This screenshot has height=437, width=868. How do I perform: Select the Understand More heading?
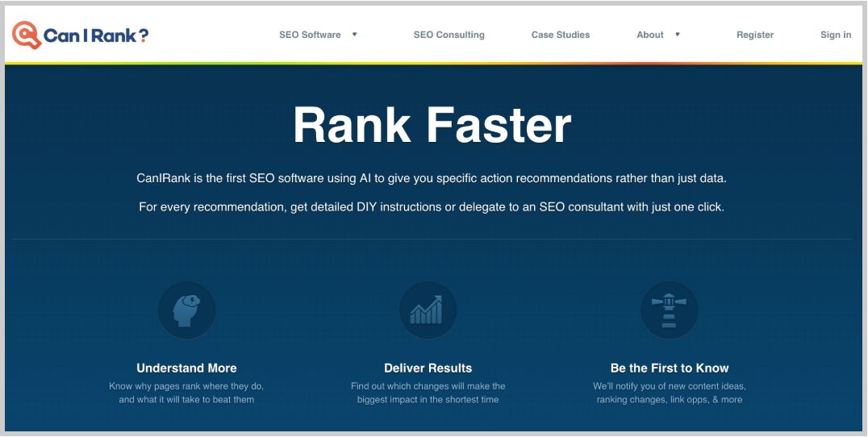coord(186,368)
